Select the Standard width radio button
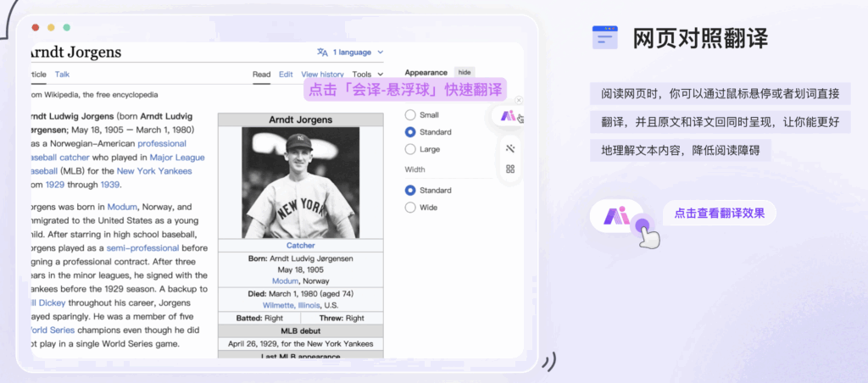 (410, 191)
